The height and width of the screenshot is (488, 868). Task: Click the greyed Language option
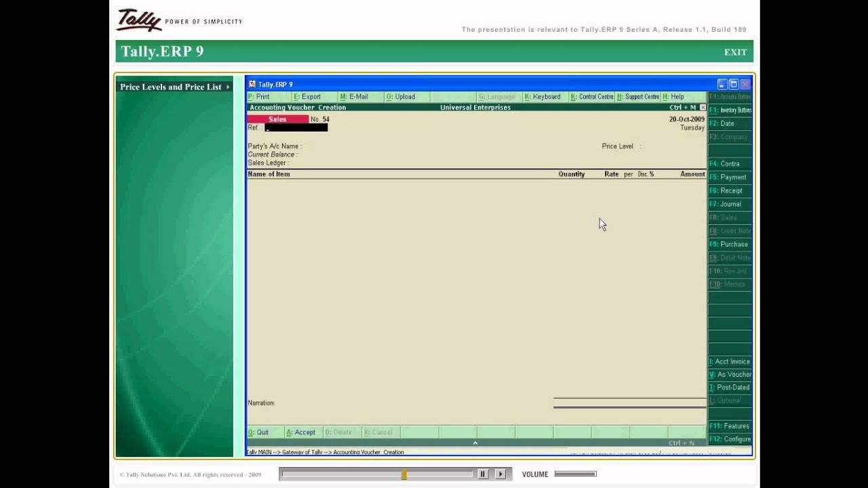coord(496,97)
